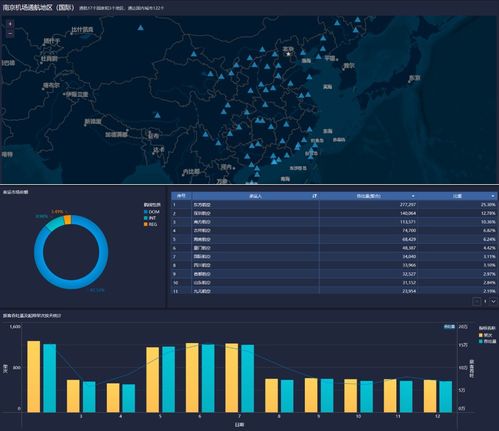Zoom out the map with minus button
This screenshot has width=499, height=431.
pyautogui.click(x=10, y=33)
